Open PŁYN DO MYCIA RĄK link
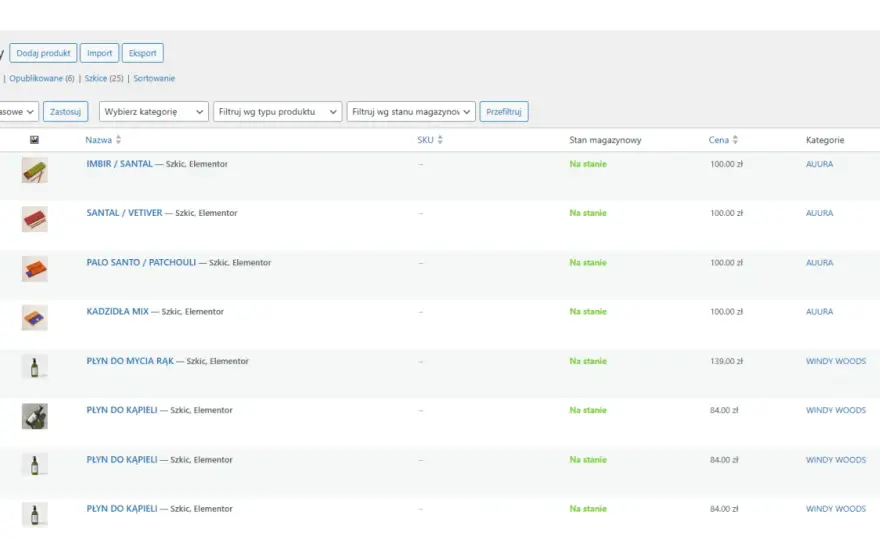The height and width of the screenshot is (540, 880). 130,361
